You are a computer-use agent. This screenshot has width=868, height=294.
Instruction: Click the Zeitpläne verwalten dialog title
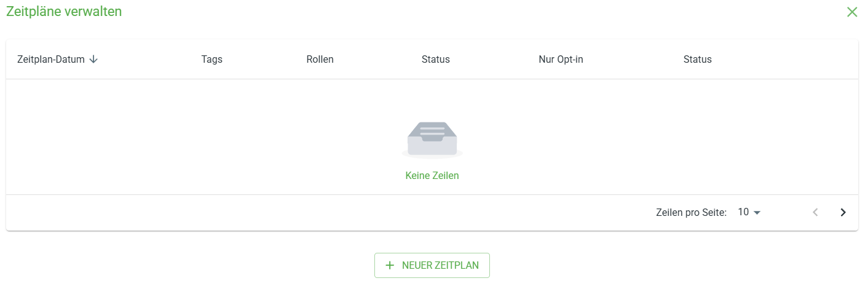coord(64,12)
